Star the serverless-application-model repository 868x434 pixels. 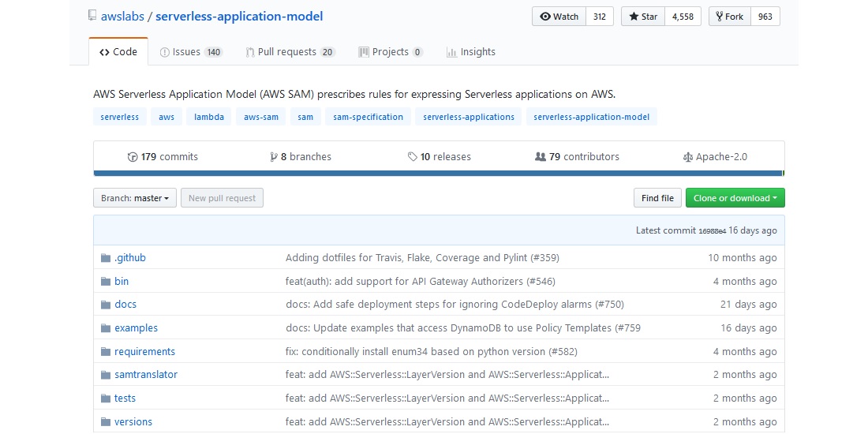click(642, 17)
